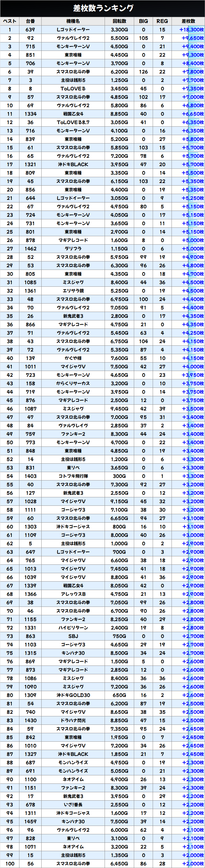Image resolution: width=205 pixels, height=868 pixels.
Task: Click the 差枚数 column header
Action: (x=188, y=21)
